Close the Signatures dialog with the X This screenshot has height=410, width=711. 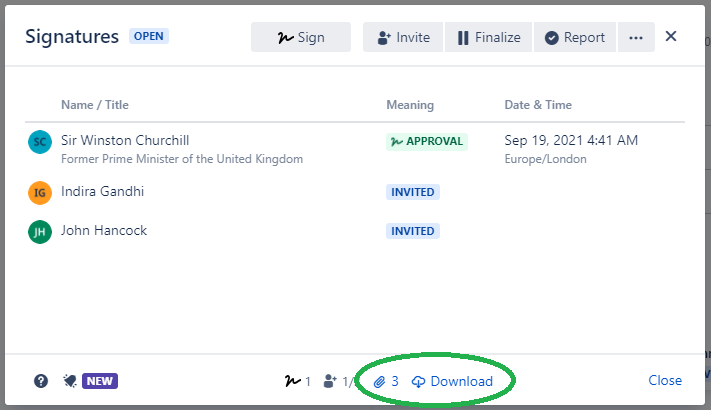point(671,36)
